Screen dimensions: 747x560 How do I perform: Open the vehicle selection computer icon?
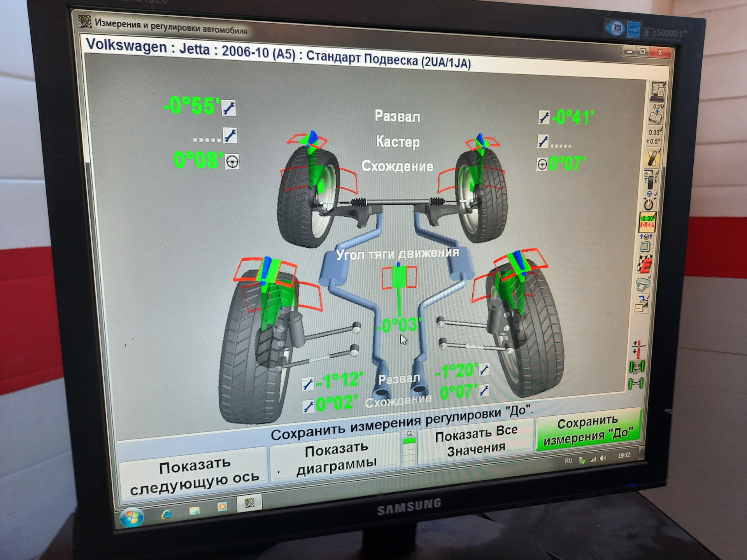pos(658,92)
